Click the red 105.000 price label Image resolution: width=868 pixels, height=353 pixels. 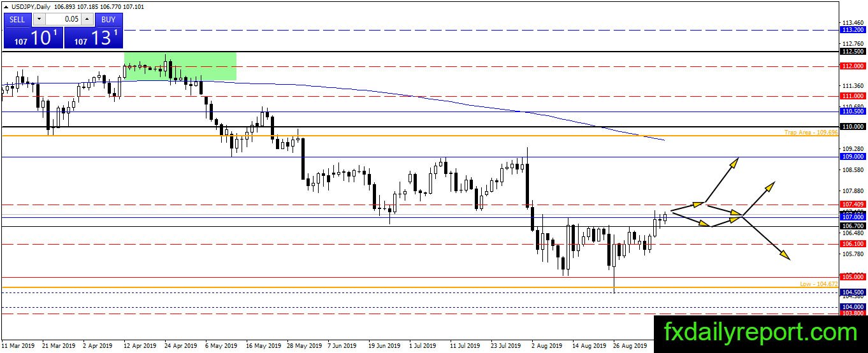(853, 277)
